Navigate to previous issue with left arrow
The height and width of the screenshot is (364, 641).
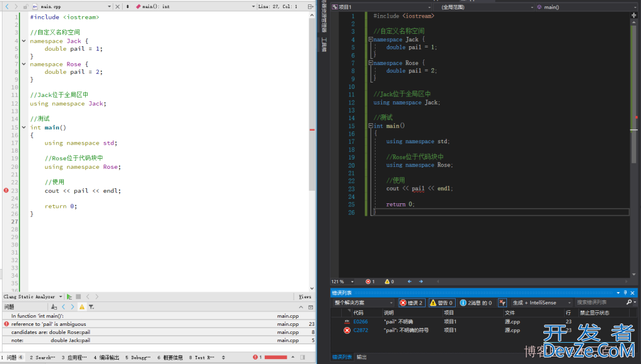pos(409,281)
